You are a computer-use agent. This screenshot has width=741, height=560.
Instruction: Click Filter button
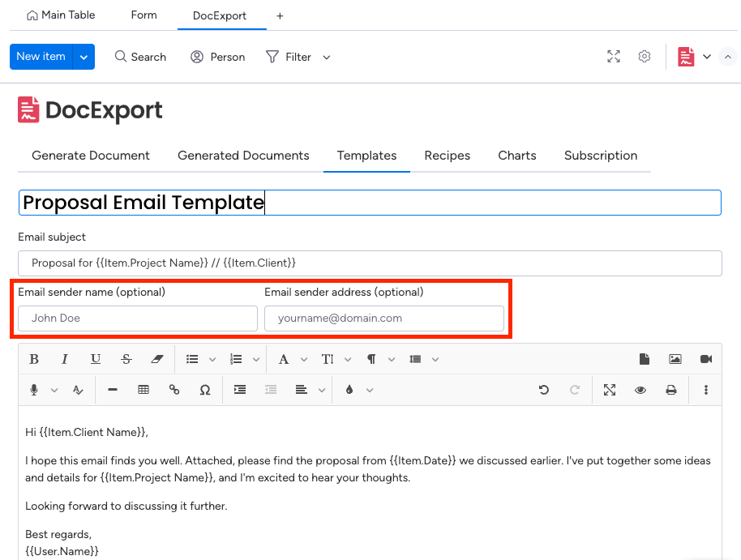click(289, 57)
